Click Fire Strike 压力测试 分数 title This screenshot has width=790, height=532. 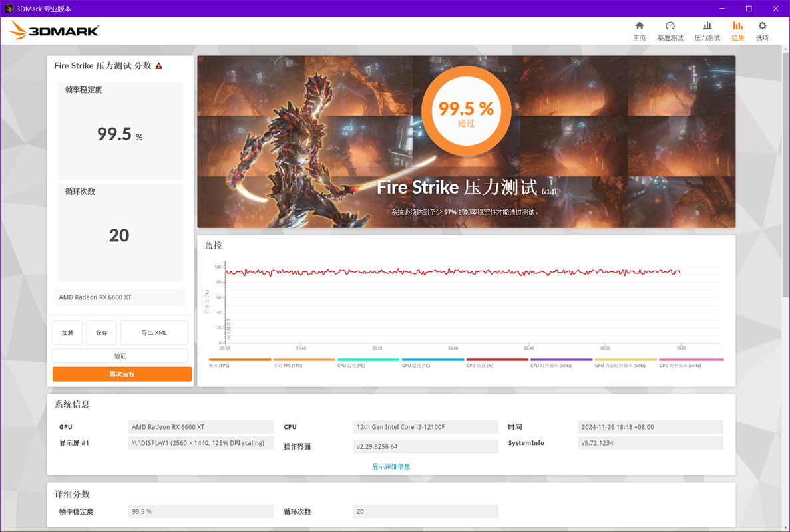[102, 66]
